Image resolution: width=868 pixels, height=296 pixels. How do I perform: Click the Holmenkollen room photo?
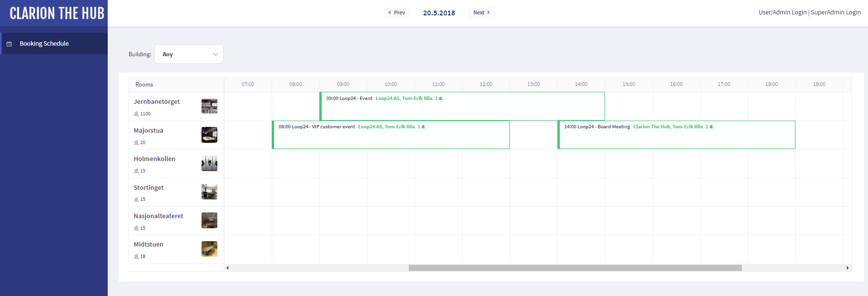pyautogui.click(x=209, y=163)
